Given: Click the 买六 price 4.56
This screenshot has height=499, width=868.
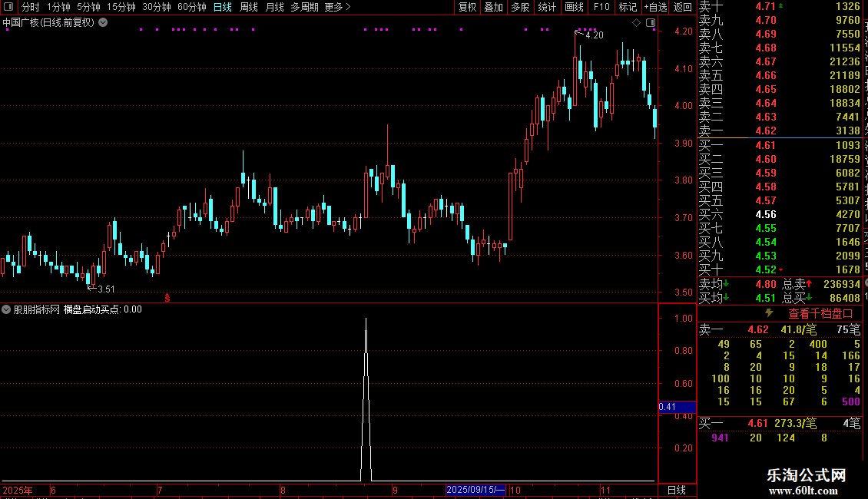Looking at the screenshot, I should point(766,214).
